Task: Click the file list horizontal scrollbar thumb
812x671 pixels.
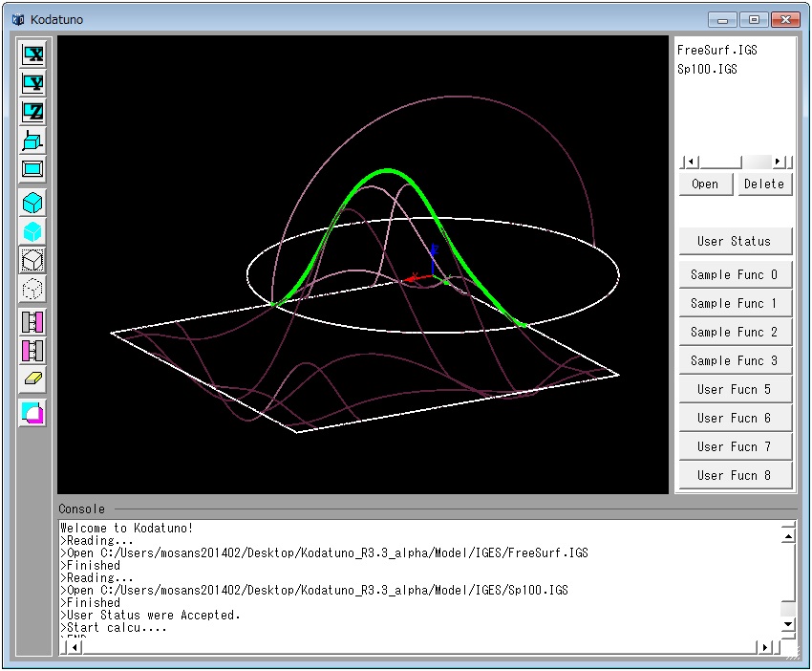Action: pos(720,162)
